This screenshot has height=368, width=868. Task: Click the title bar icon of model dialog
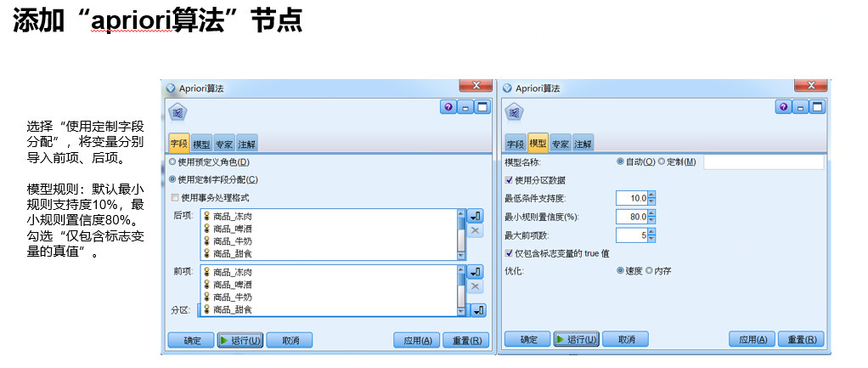pyautogui.click(x=507, y=88)
